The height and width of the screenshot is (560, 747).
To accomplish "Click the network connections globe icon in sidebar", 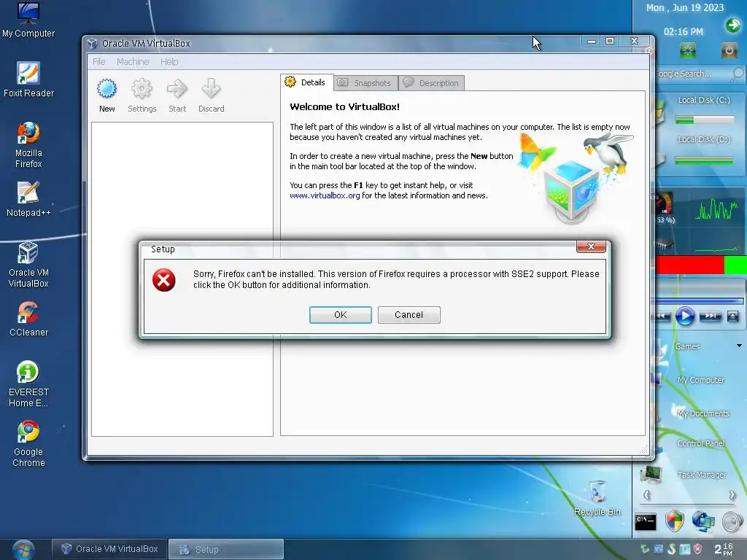I will pyautogui.click(x=703, y=521).
